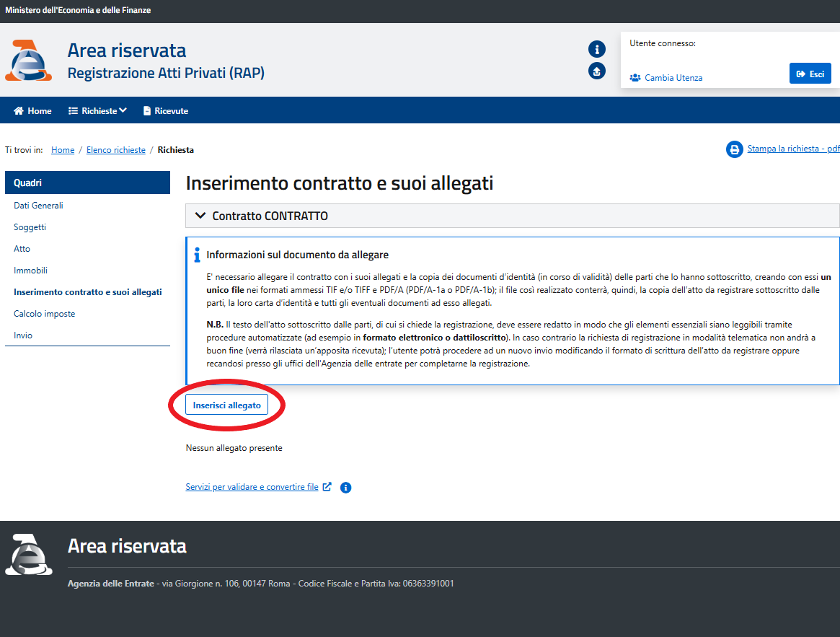
Task: Click the Cambia Utenza users icon
Action: (x=635, y=78)
